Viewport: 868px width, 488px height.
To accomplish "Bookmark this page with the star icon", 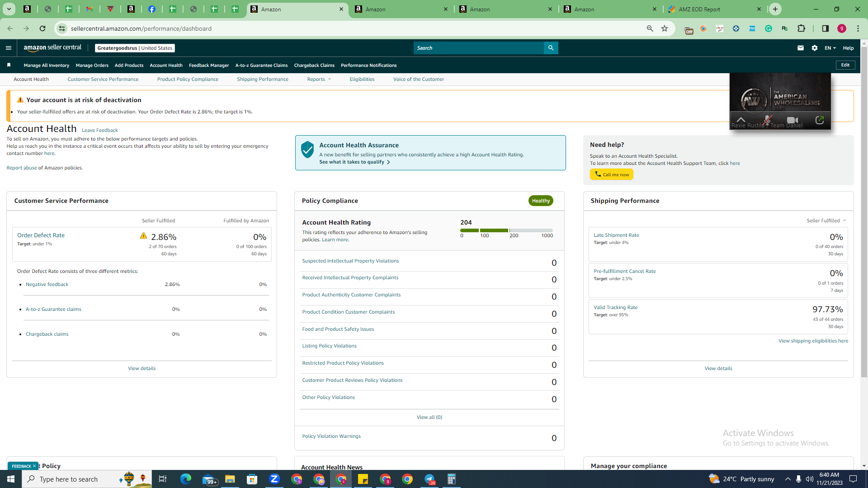I will (x=665, y=28).
